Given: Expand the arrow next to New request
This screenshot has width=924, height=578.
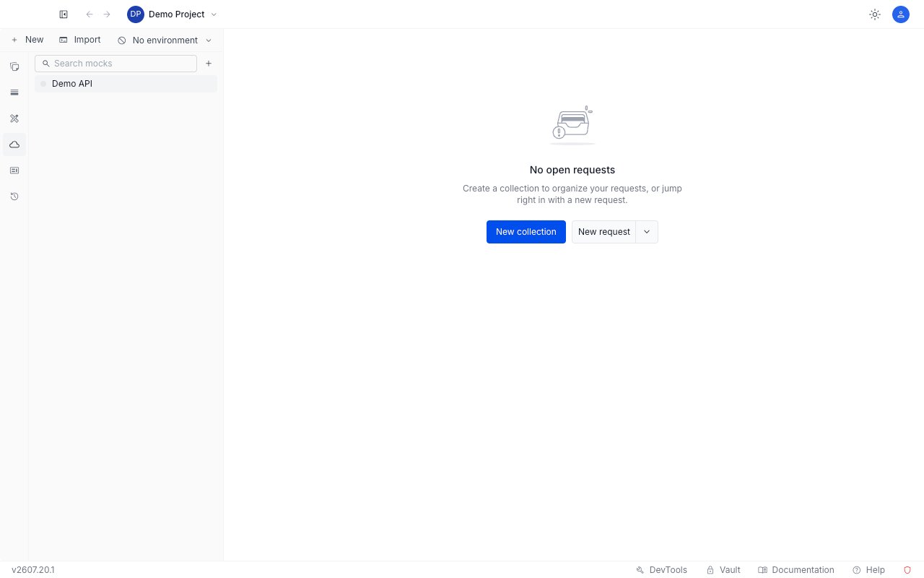Looking at the screenshot, I should 647,232.
